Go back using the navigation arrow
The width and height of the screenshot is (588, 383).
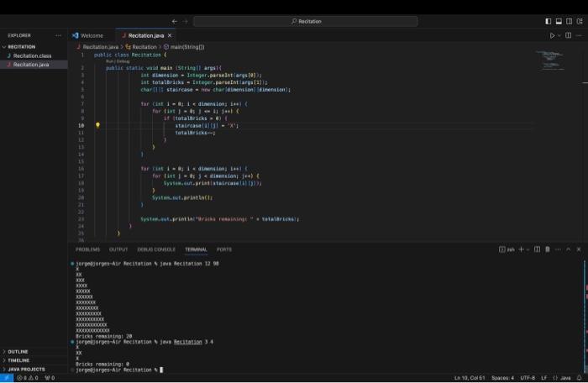coord(175,21)
